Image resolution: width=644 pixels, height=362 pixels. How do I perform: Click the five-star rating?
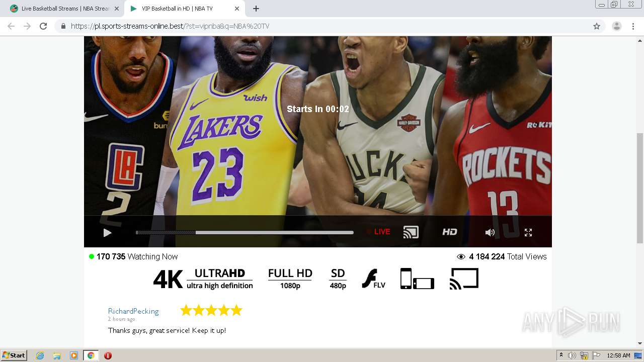pyautogui.click(x=211, y=310)
